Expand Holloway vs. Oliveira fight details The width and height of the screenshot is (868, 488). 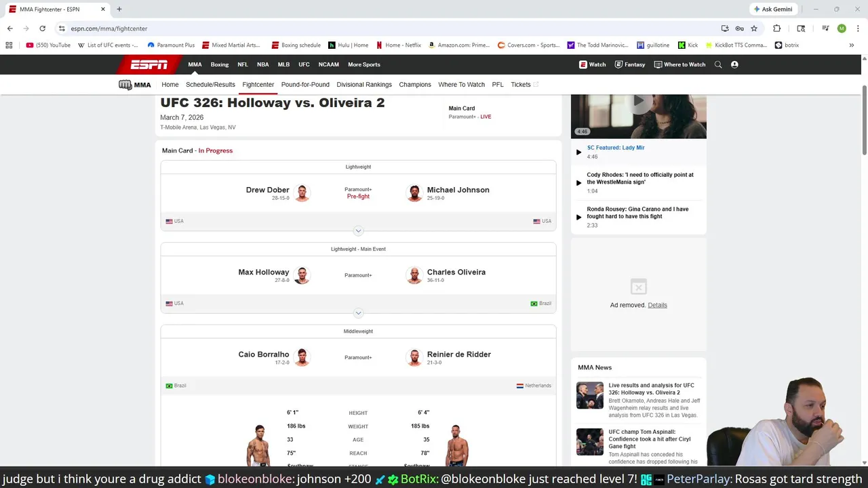(x=358, y=312)
